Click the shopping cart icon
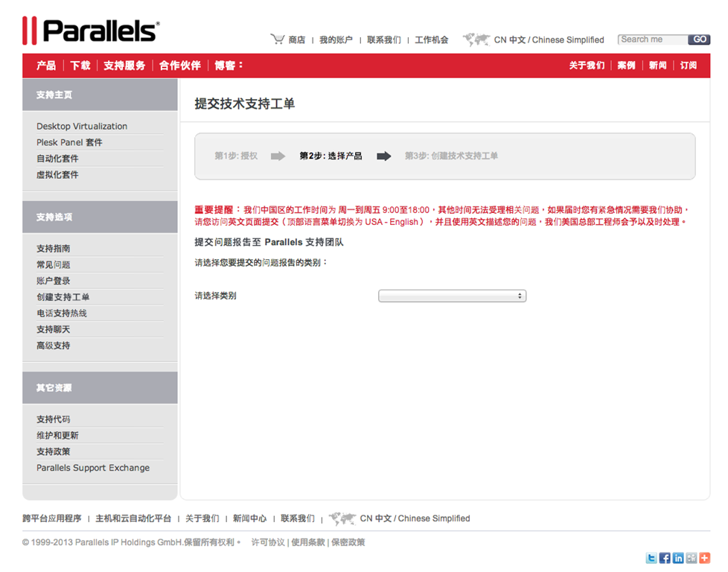This screenshot has height=572, width=728. click(x=277, y=39)
